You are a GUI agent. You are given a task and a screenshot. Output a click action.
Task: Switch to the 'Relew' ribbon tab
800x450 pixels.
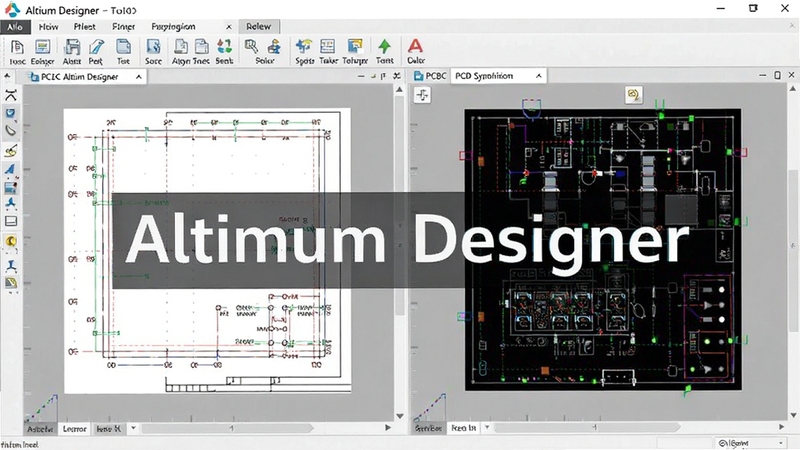(259, 27)
